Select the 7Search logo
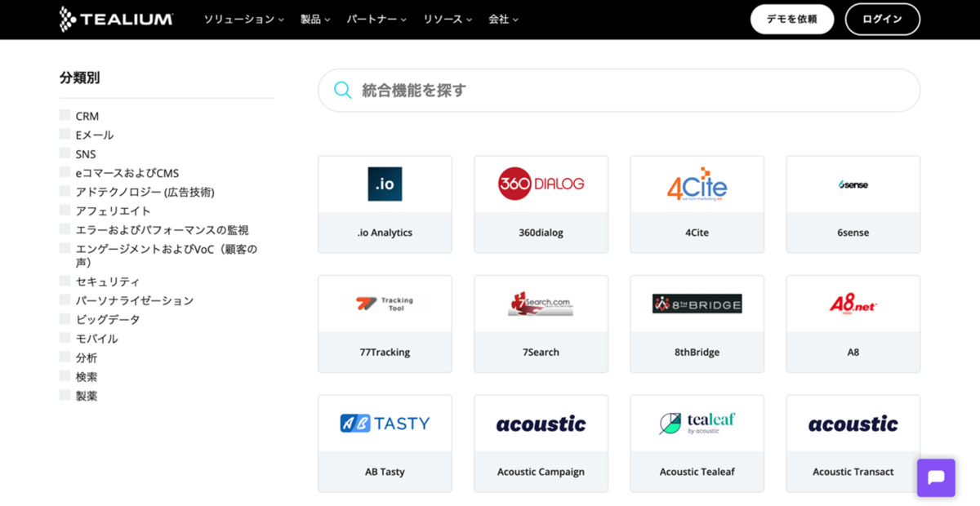Screen dimensions: 980x506 [541, 304]
